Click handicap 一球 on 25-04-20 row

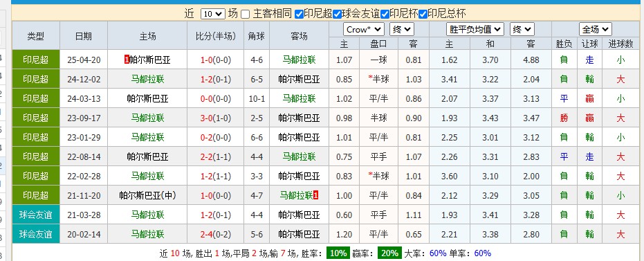click(x=378, y=60)
